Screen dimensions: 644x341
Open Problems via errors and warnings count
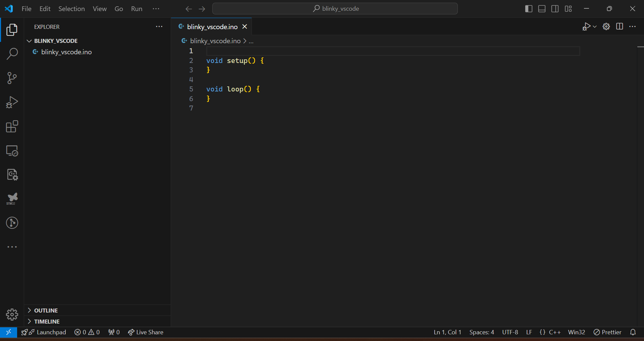(87, 332)
